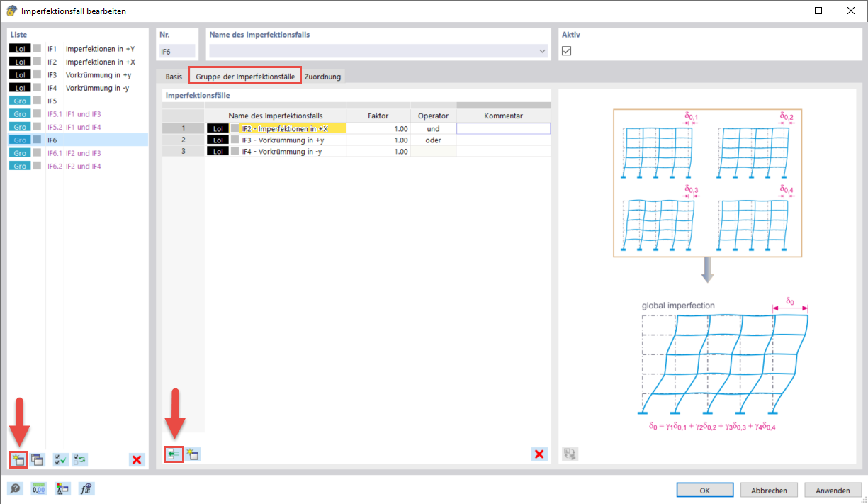Switch to the Zuordnung tab
This screenshot has width=868, height=504.
click(x=322, y=77)
